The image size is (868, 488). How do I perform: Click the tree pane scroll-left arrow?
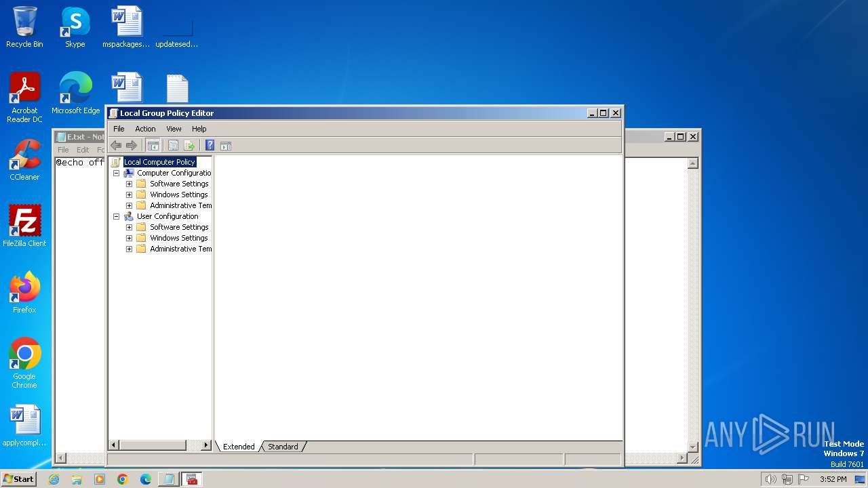(x=114, y=445)
